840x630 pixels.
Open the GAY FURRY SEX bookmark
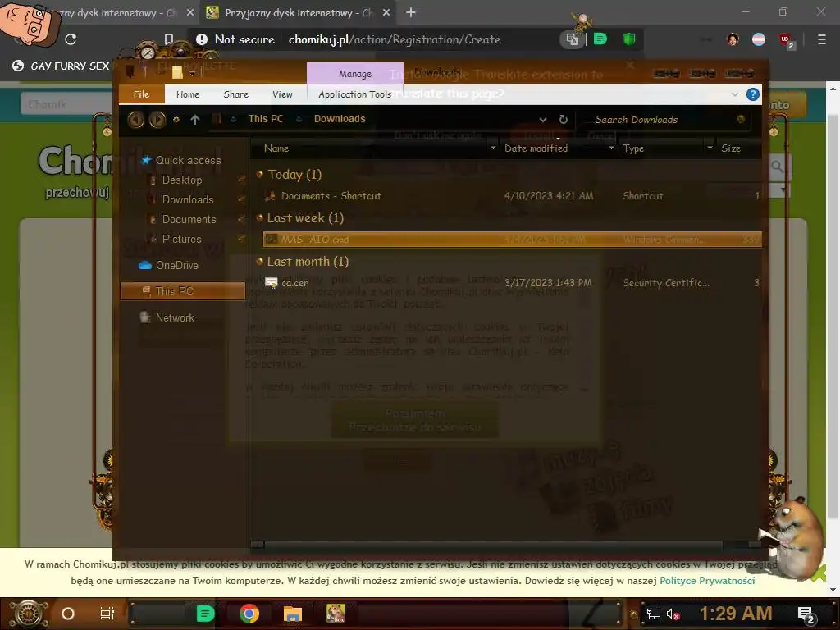click(x=61, y=66)
